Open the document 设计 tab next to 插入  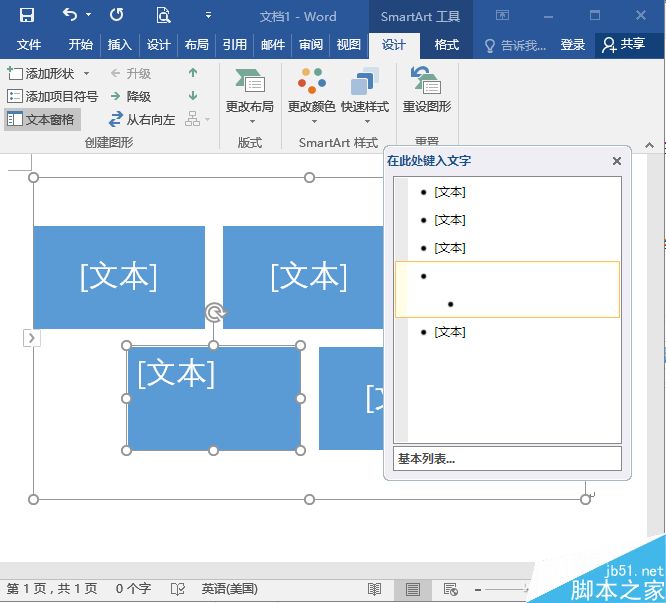click(158, 44)
